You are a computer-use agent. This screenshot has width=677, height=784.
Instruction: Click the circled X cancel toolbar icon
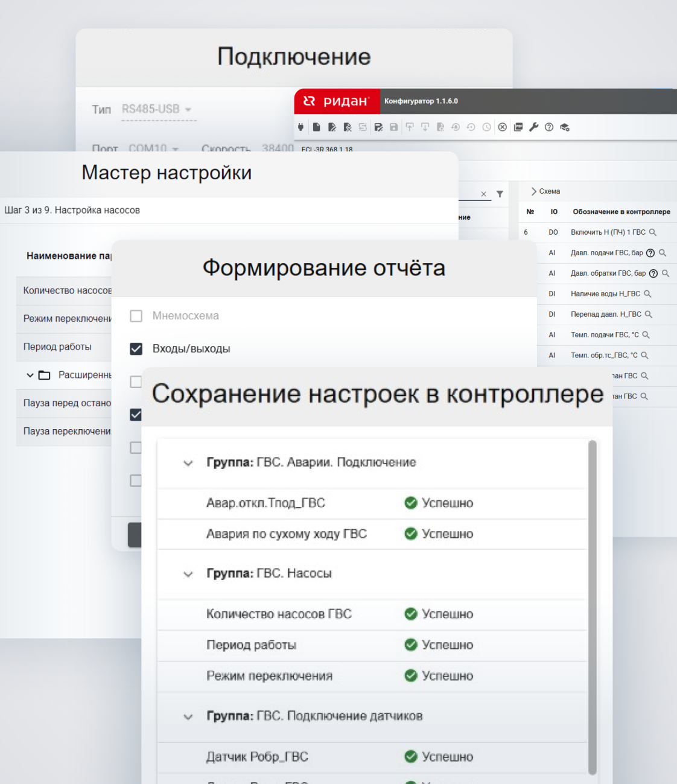[502, 127]
